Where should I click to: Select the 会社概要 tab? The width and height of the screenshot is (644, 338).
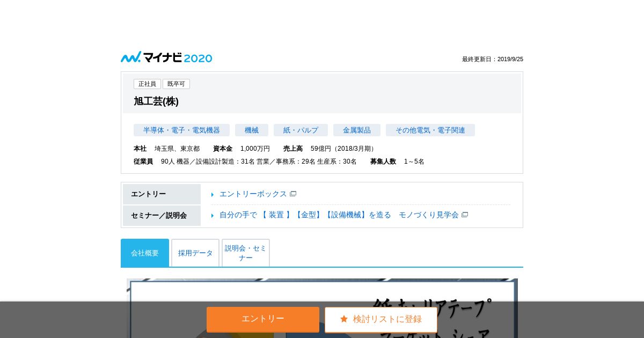(145, 253)
